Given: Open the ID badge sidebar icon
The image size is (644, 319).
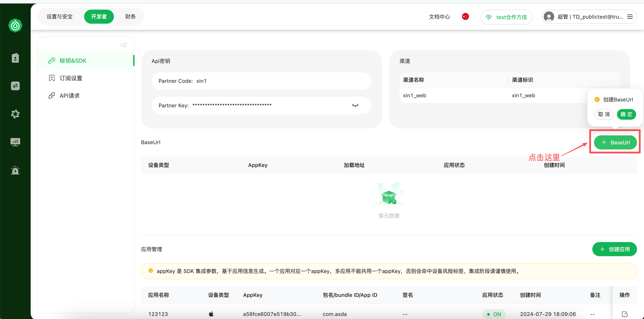Looking at the screenshot, I should (x=15, y=58).
